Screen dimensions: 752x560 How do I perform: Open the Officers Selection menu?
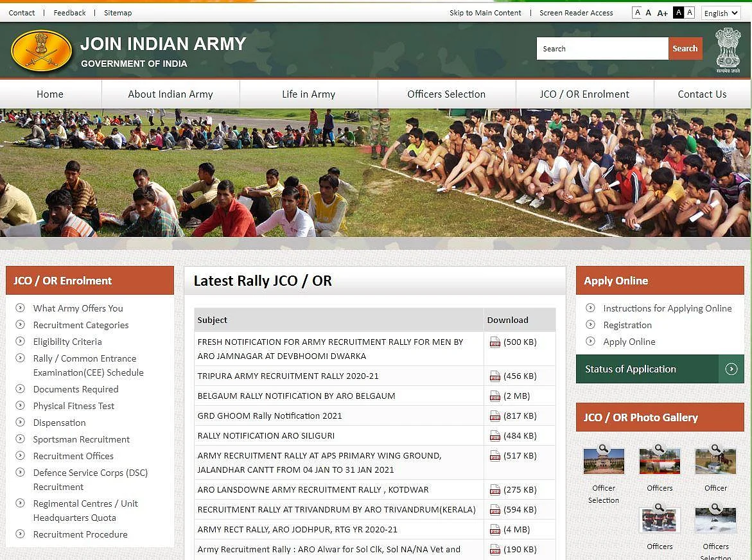point(446,94)
